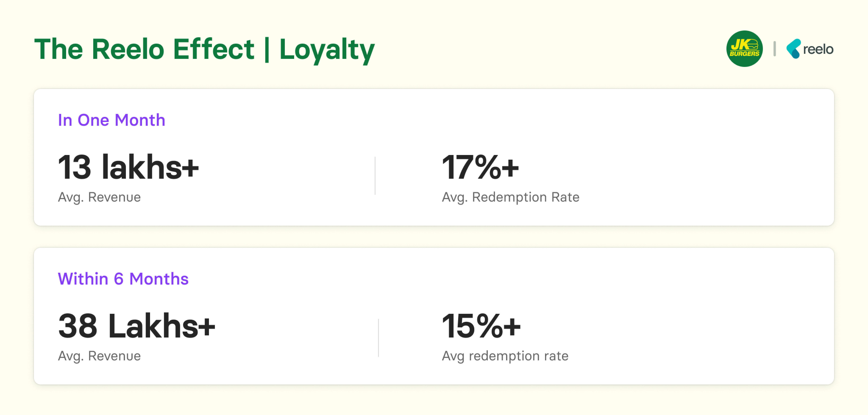This screenshot has width=868, height=415.
Task: Click the vertical divider in the In One Month card
Action: point(375,176)
